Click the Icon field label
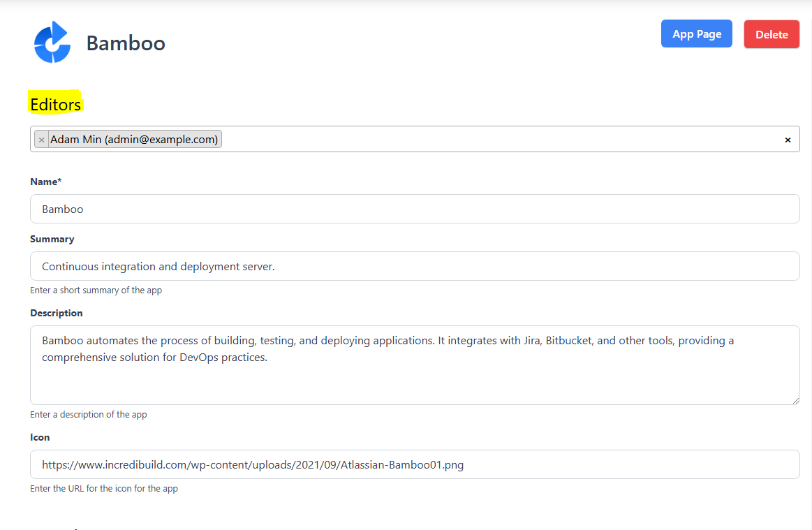 [x=40, y=437]
